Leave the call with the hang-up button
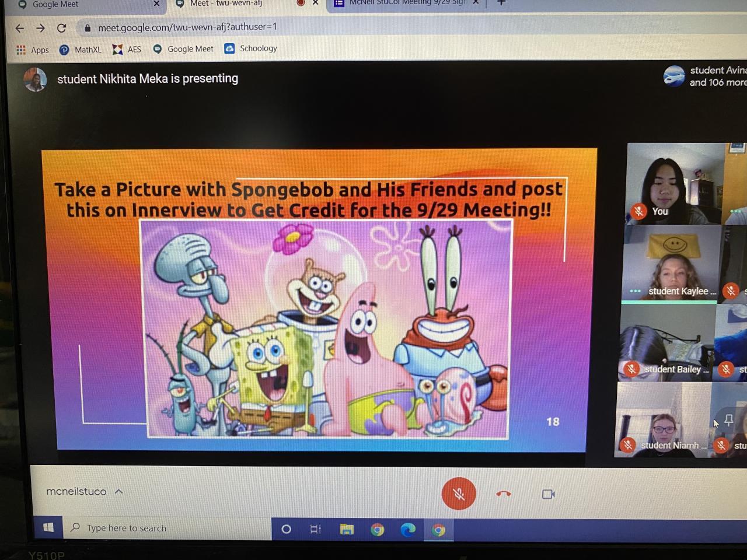747x560 pixels. click(x=504, y=494)
